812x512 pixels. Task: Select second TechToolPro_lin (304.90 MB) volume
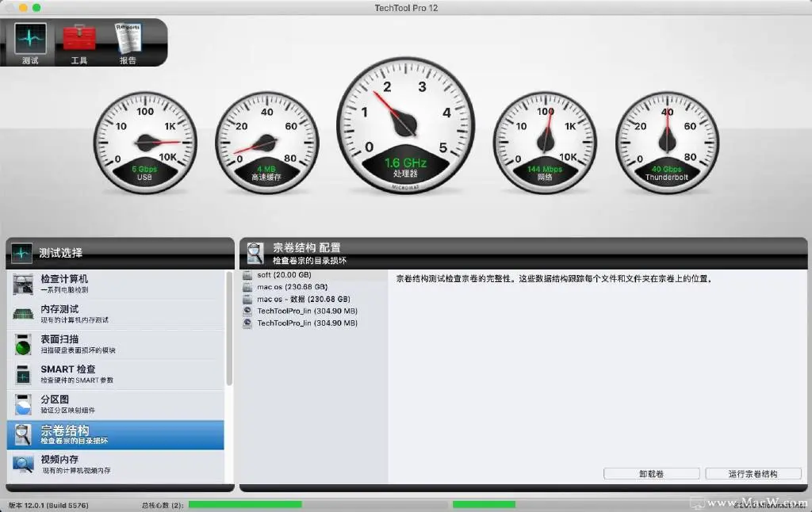(314, 323)
